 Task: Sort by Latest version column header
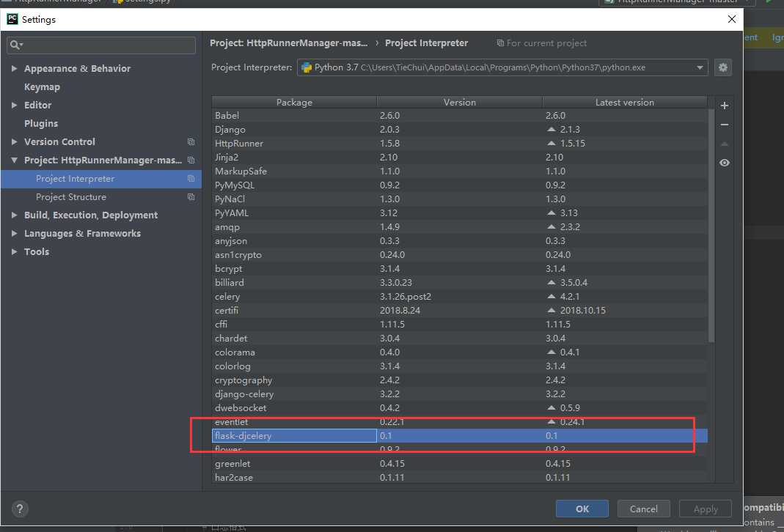(625, 102)
